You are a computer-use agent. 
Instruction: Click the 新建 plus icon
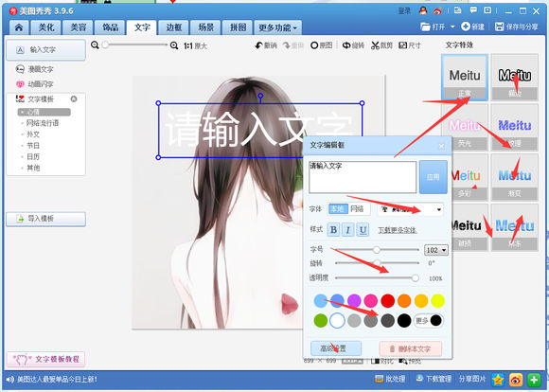[x=466, y=27]
